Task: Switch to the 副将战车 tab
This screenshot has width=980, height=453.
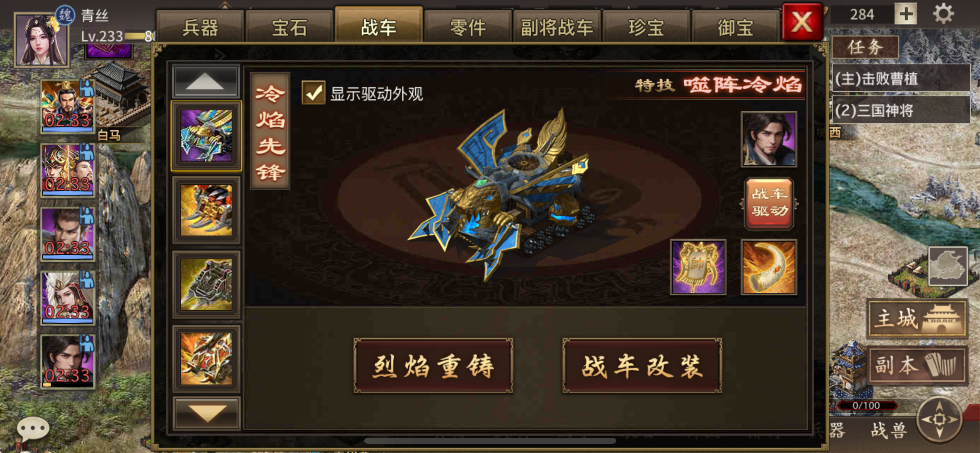Action: pos(557,27)
